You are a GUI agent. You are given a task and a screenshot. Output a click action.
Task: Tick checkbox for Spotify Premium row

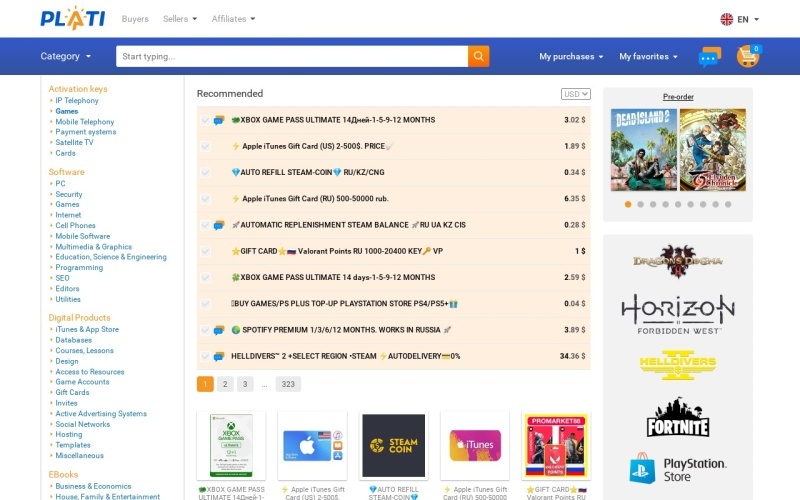coord(205,330)
